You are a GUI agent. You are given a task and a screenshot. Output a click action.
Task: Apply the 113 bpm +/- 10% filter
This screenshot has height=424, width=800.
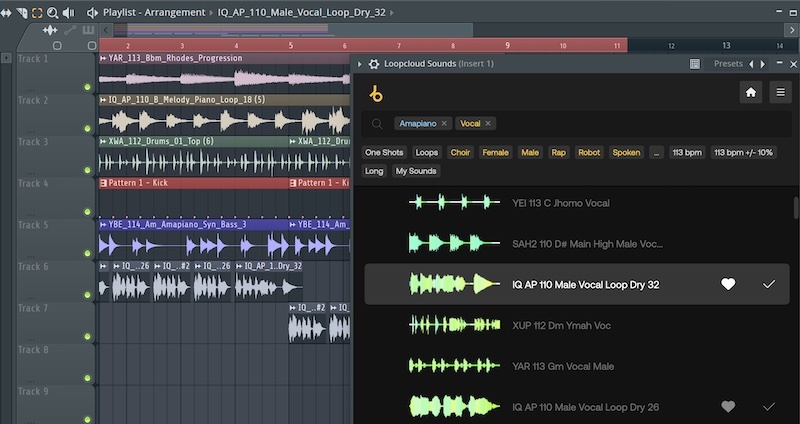coord(743,153)
